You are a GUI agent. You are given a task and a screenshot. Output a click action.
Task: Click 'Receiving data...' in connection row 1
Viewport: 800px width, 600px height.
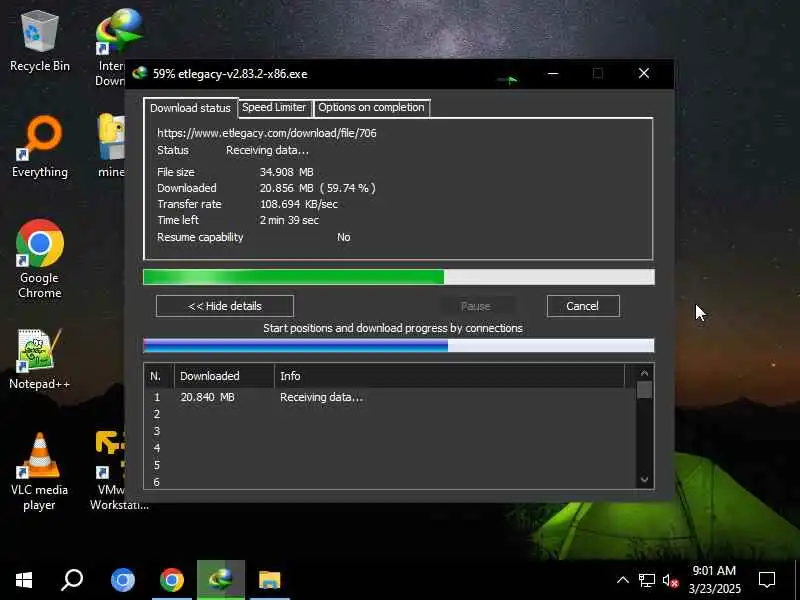coord(321,397)
